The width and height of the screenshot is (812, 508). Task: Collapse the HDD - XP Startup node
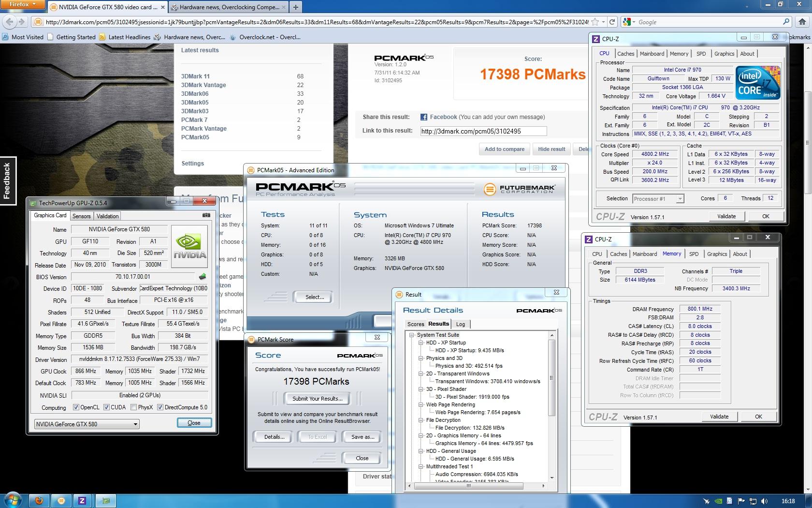click(421, 343)
